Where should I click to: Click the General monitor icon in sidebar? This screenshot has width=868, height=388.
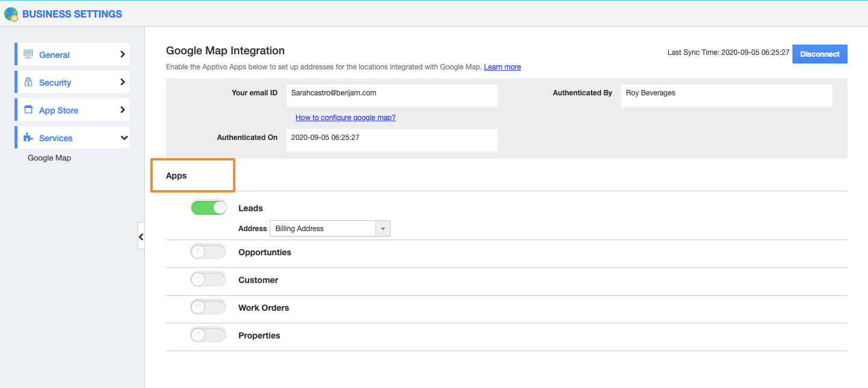coord(28,54)
